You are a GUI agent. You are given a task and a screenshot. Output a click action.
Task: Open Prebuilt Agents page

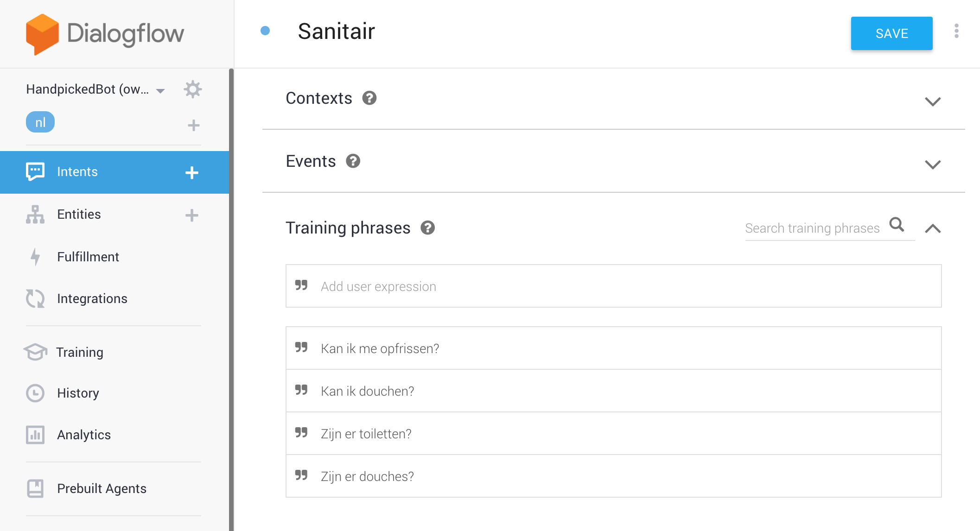(x=102, y=488)
